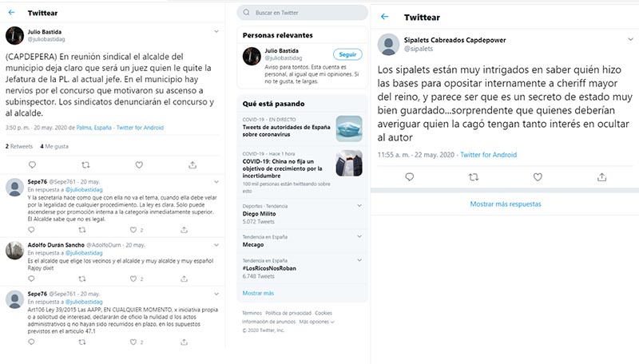Reply to Sepe76's Art106 Ley 39/2015 tweet

(x=31, y=342)
